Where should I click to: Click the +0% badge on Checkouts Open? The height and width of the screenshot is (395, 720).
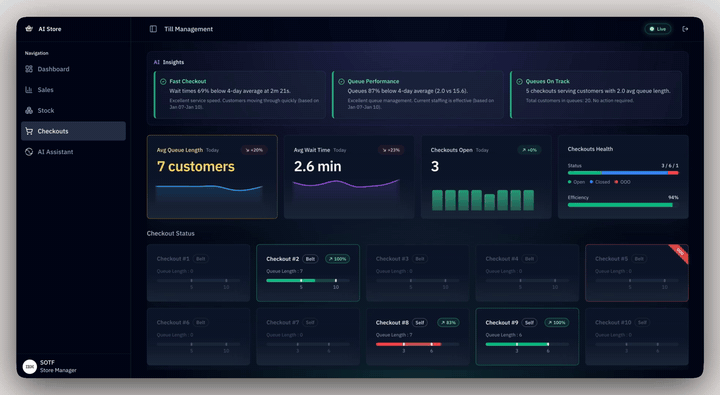529,150
